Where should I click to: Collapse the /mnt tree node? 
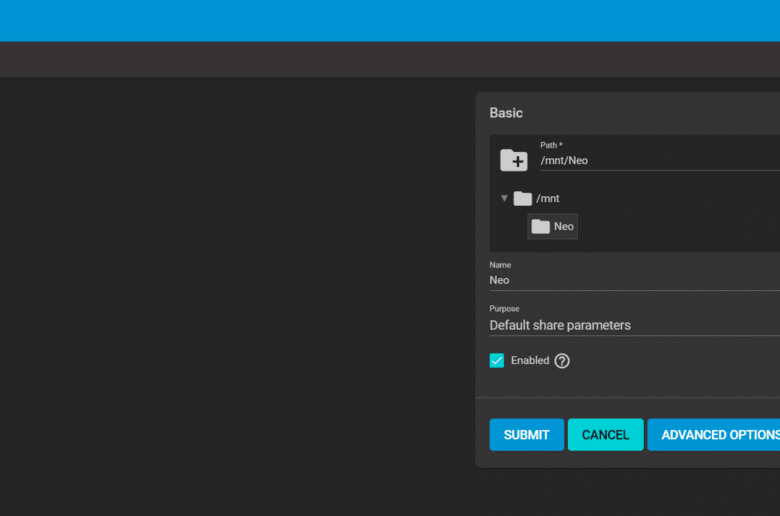pyautogui.click(x=504, y=199)
